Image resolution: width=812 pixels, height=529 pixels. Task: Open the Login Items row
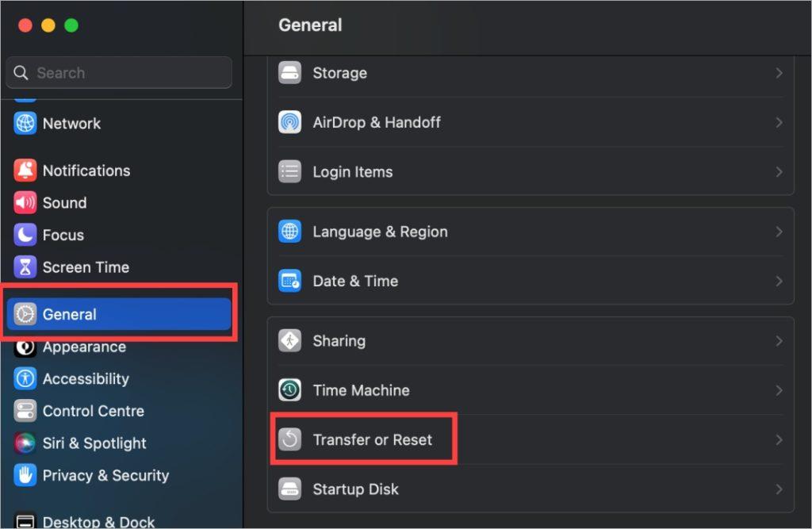pyautogui.click(x=530, y=171)
